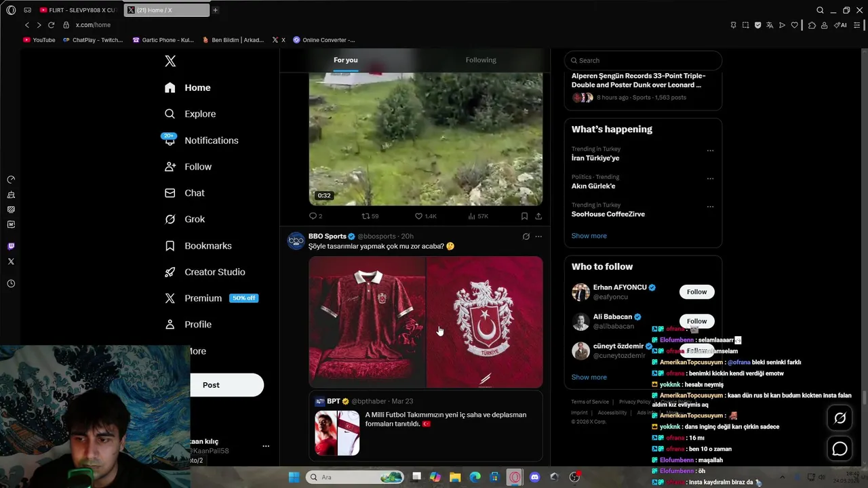Click the X logo above Home

coord(170,61)
